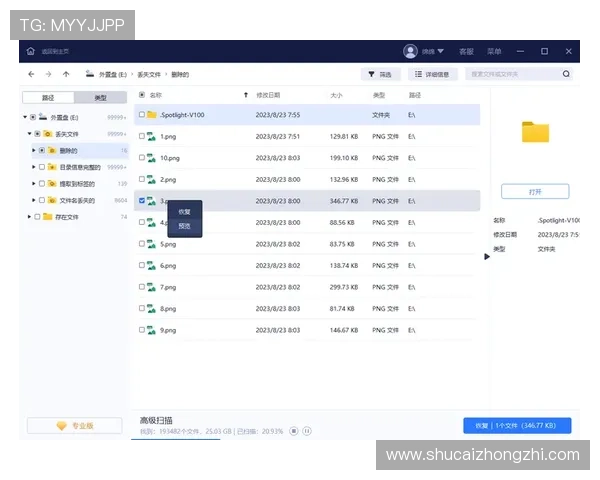Check the .Spotlight-V100 folder checkbox
Image resolution: width=600 pixels, height=480 pixels.
(142, 115)
